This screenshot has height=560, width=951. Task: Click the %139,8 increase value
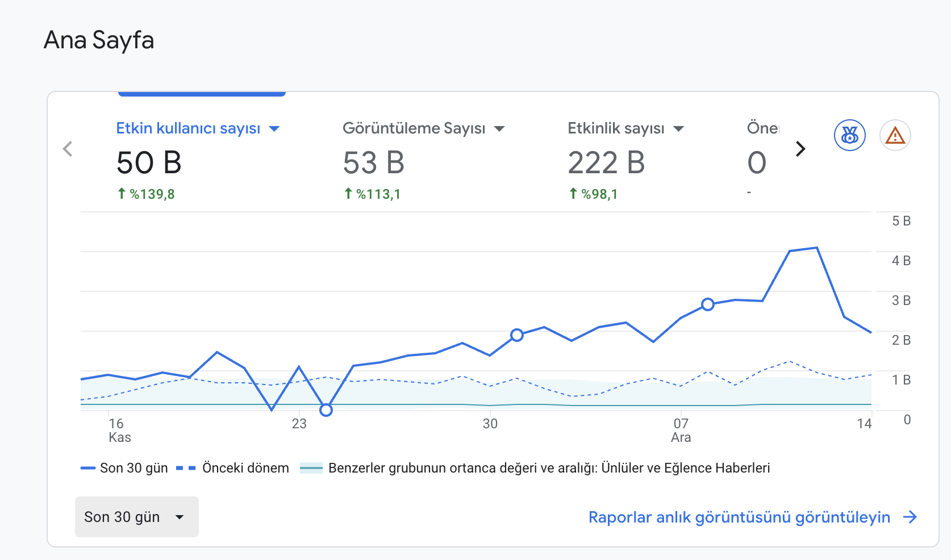click(x=146, y=194)
